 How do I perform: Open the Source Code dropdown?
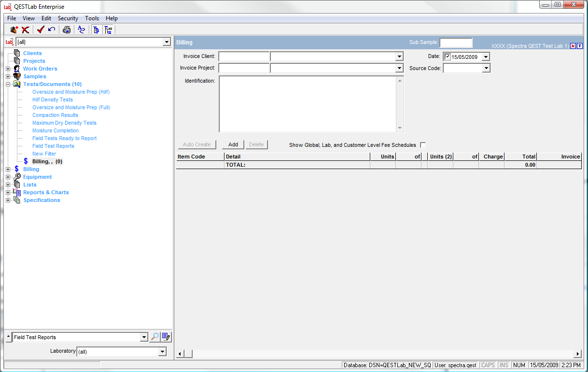(486, 69)
